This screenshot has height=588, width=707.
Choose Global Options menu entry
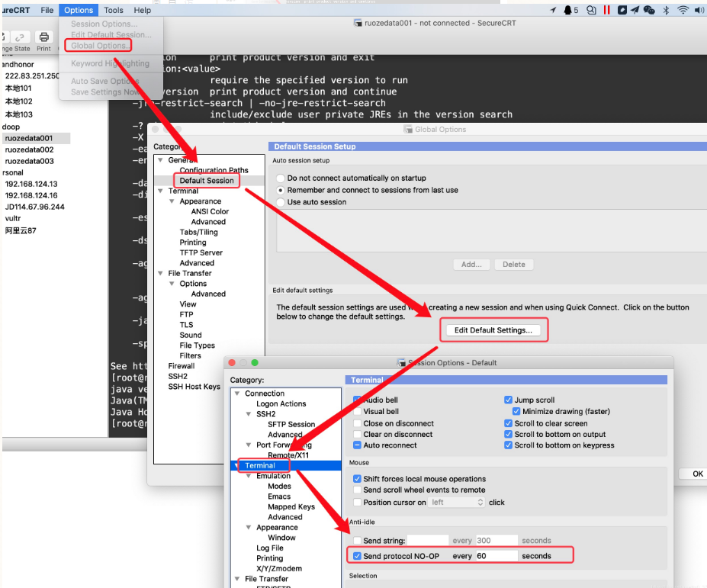99,46
